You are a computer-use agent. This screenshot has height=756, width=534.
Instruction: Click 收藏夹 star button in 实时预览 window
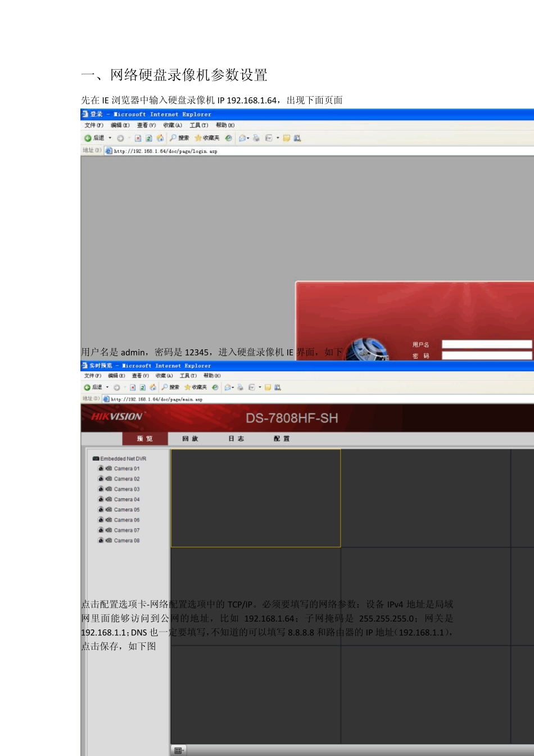click(x=196, y=388)
